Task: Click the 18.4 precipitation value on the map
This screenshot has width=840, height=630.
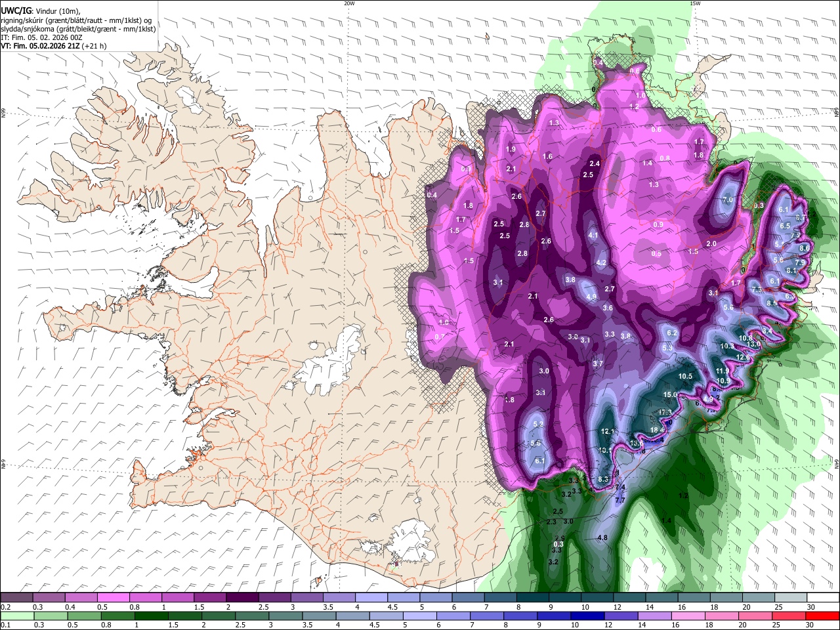Action: coord(657,430)
